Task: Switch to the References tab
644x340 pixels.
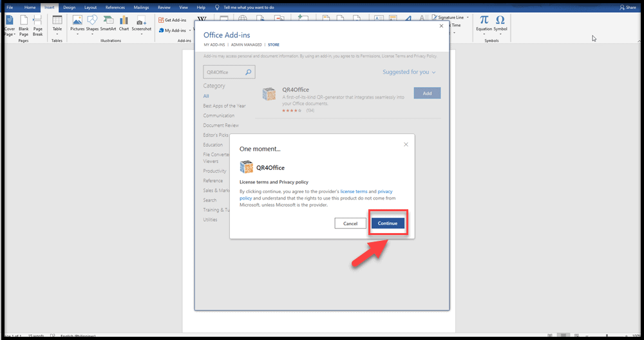Action: [115, 7]
